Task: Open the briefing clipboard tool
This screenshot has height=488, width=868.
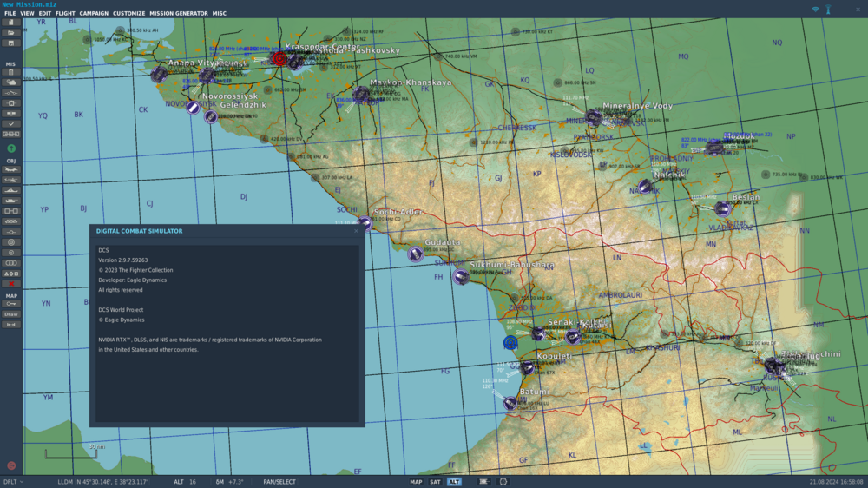Action: coord(10,72)
